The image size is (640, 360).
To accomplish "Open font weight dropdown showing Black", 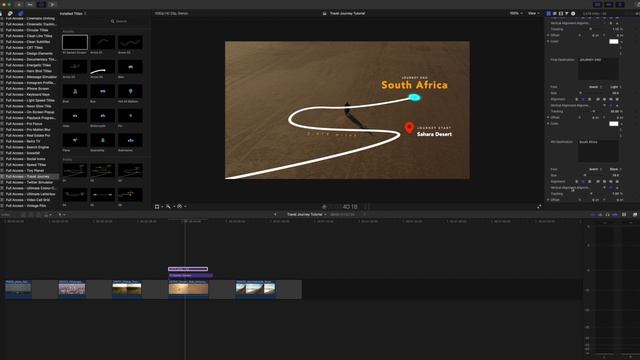I will 616,169.
